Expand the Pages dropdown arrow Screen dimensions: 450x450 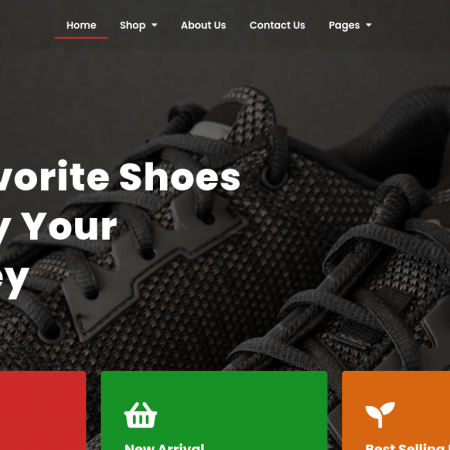coord(369,25)
